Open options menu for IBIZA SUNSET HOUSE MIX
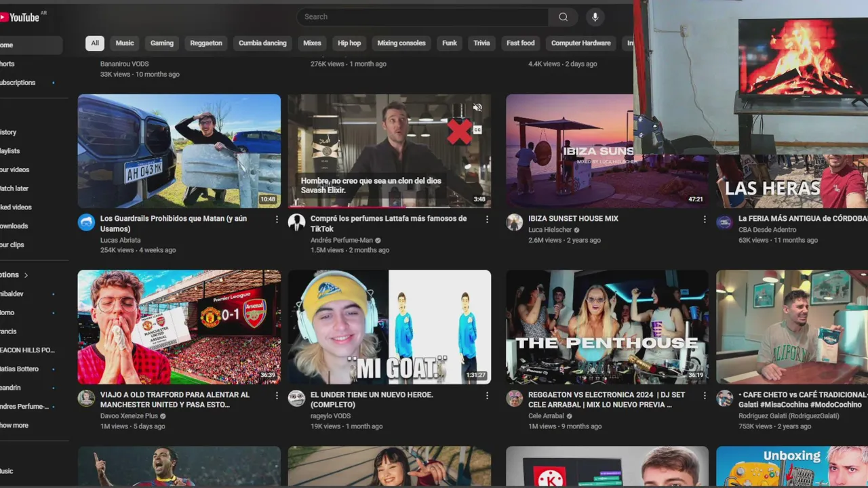The height and width of the screenshot is (488, 868). pos(705,220)
